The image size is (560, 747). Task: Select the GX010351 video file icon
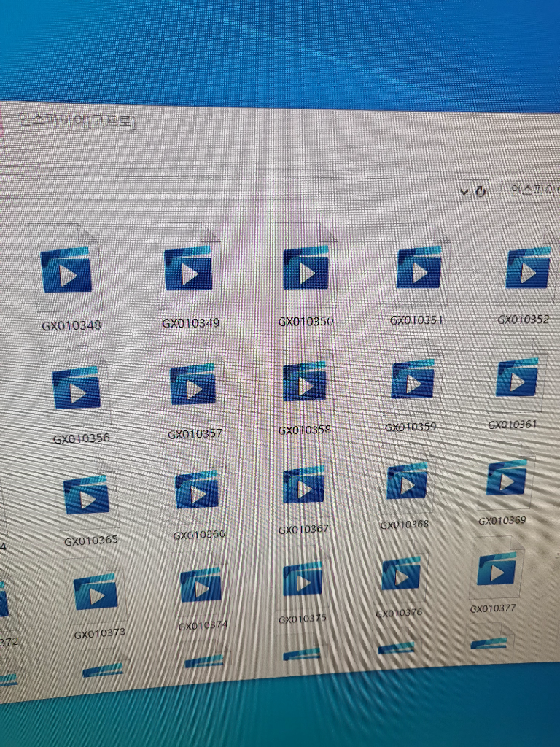(419, 268)
